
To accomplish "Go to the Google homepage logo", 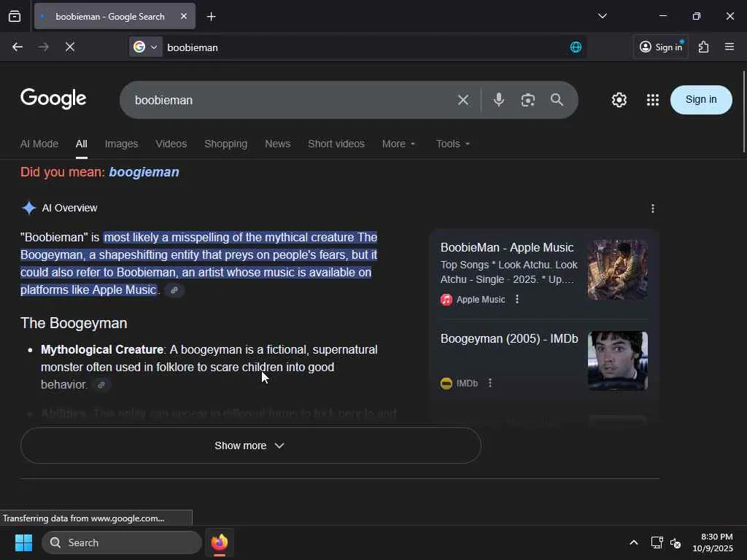I will coord(53,99).
